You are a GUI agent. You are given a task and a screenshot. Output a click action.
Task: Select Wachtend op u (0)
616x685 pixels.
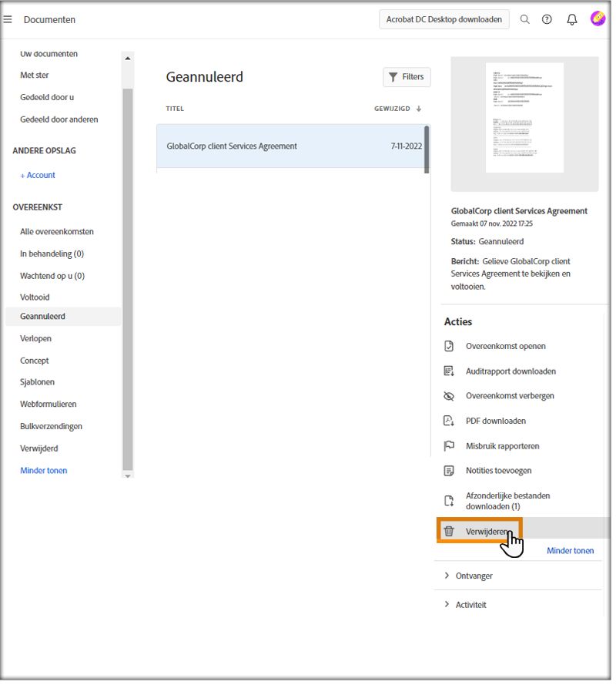52,276
